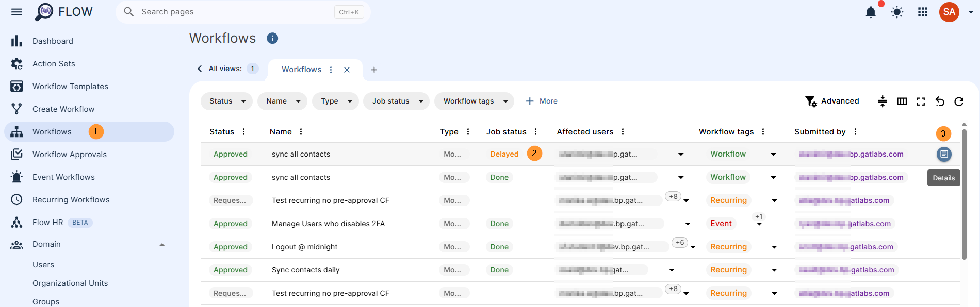Viewport: 980px width, 307px height.
Task: Open Workflow Approvals in sidebar
Action: [70, 155]
